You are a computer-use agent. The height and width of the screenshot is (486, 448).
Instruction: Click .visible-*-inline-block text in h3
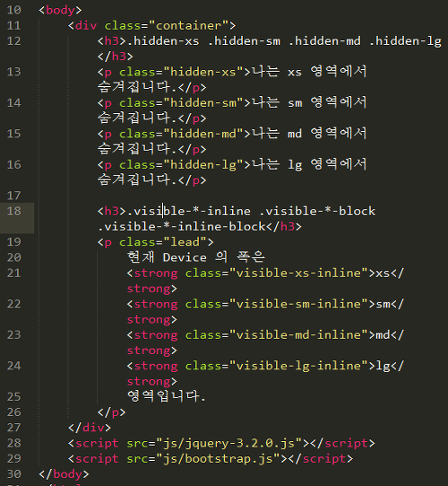182,227
